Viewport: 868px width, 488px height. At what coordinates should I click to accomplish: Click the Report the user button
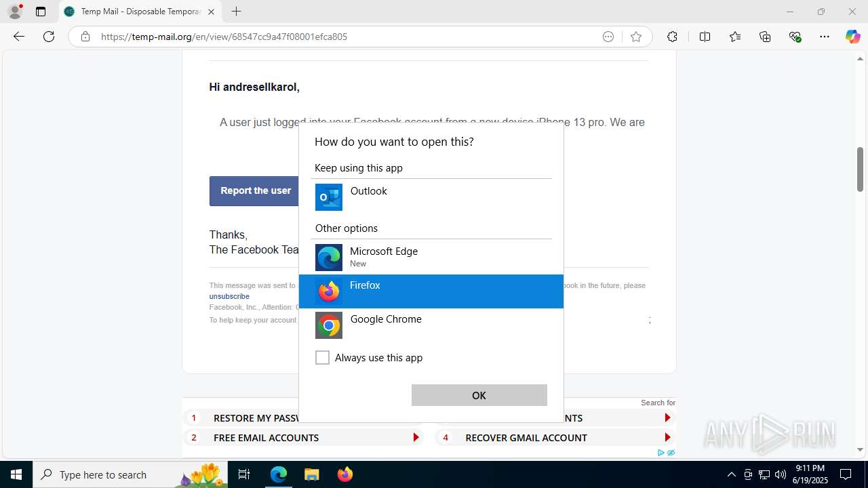[x=255, y=191]
